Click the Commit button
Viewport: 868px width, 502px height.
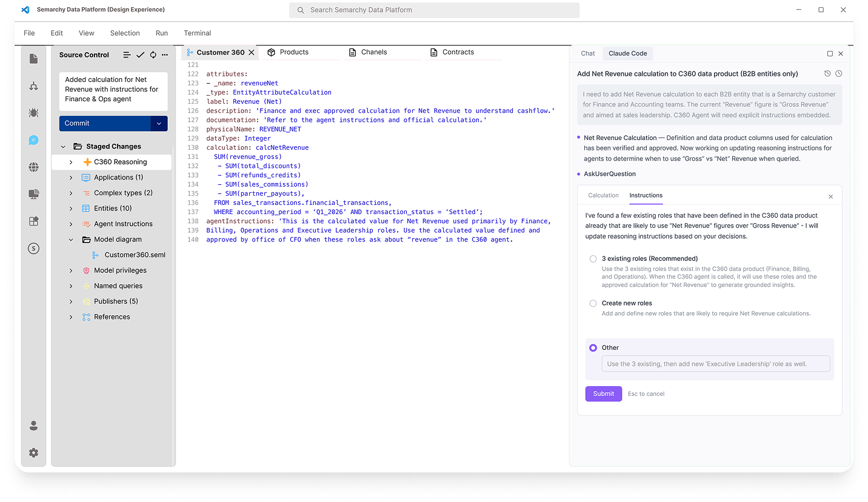point(105,123)
